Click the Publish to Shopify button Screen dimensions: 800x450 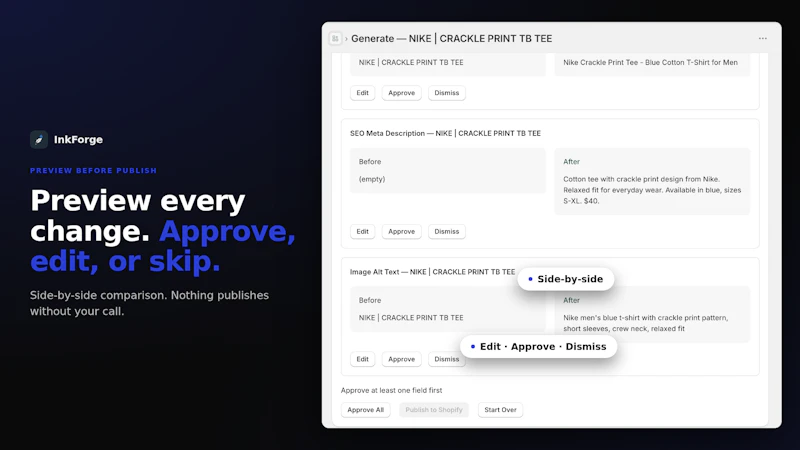434,410
